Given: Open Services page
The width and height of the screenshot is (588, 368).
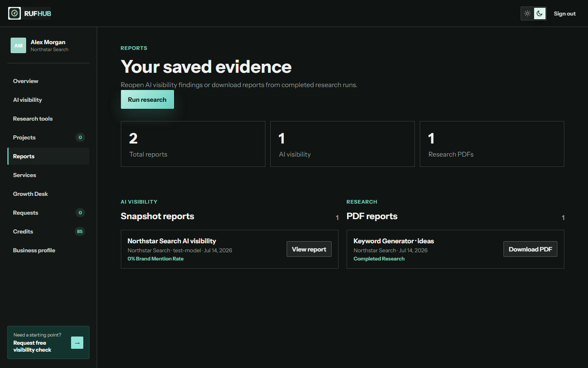Looking at the screenshot, I should coord(48,175).
